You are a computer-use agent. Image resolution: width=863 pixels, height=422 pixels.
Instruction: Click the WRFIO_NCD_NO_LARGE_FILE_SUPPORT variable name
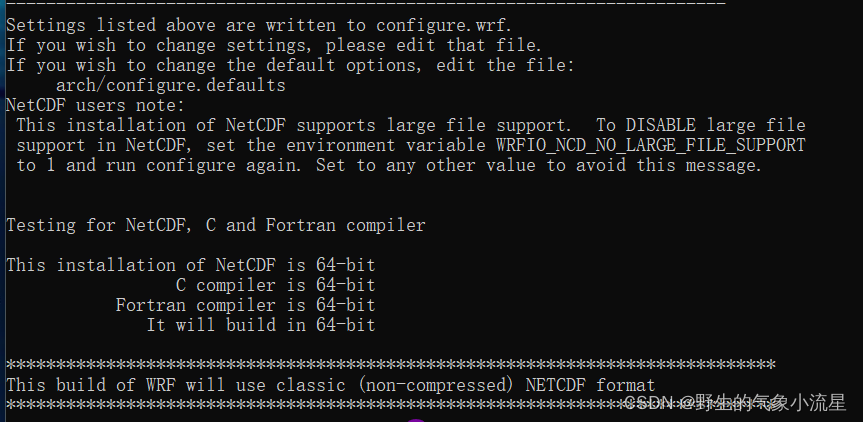point(651,145)
